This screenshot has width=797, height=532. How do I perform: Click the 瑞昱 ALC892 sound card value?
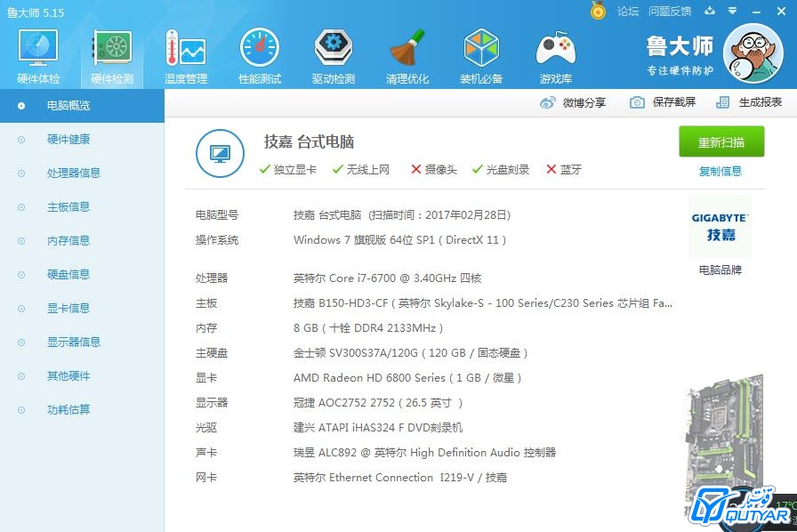[425, 453]
